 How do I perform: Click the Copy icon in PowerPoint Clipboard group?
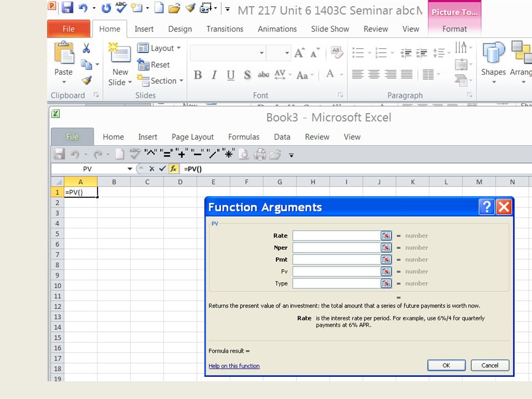pyautogui.click(x=86, y=64)
